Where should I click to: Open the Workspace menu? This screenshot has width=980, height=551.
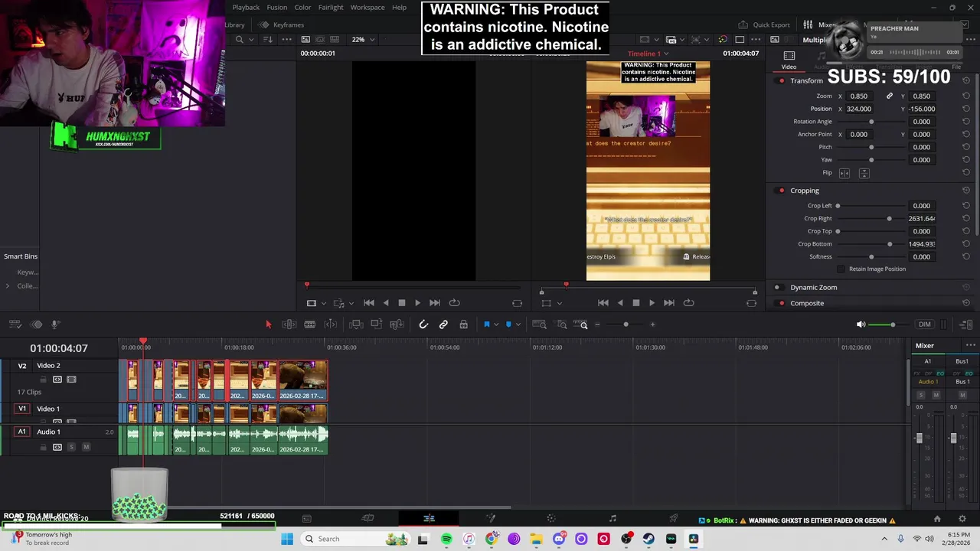367,8
